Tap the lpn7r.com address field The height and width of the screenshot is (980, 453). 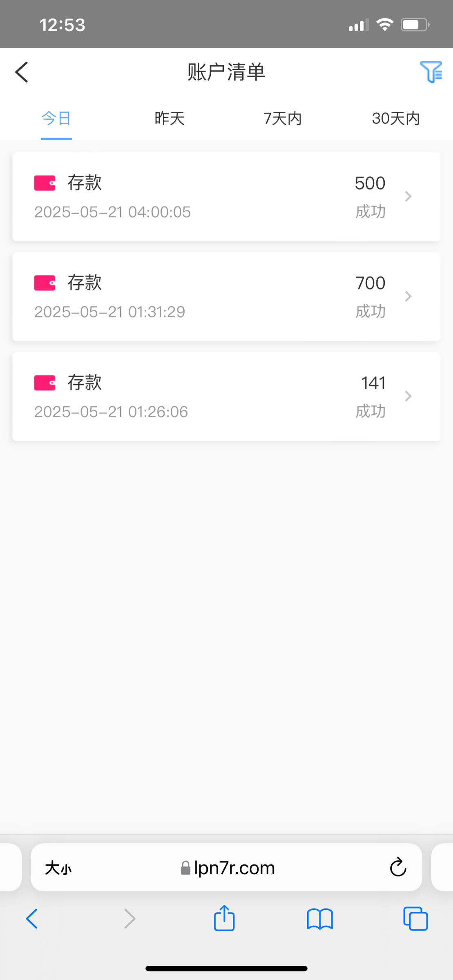pyautogui.click(x=228, y=868)
